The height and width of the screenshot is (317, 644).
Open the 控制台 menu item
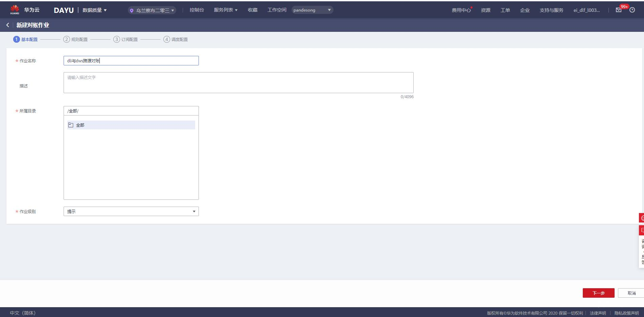pos(197,10)
